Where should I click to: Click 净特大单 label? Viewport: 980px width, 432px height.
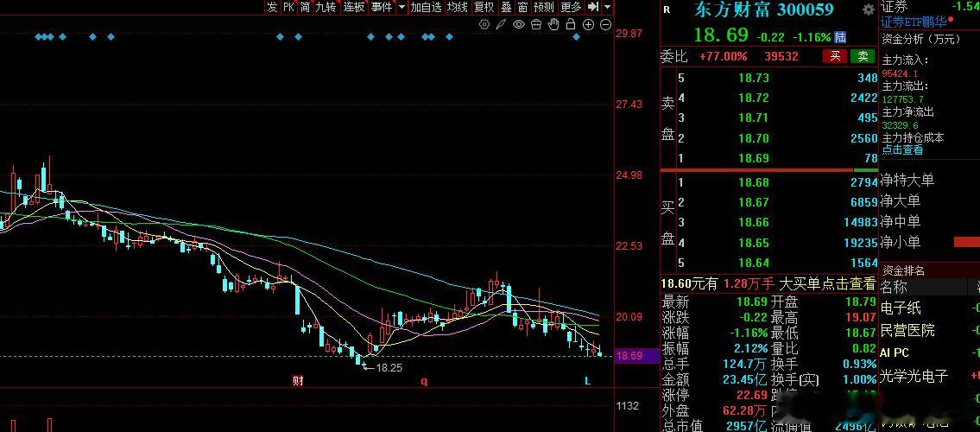907,181
